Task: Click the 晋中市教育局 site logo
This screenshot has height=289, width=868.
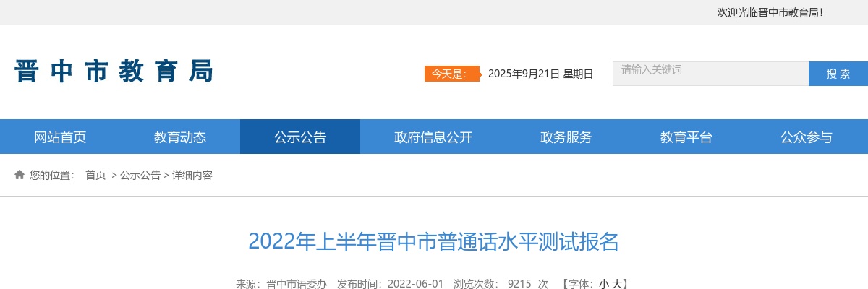Action: pos(114,72)
